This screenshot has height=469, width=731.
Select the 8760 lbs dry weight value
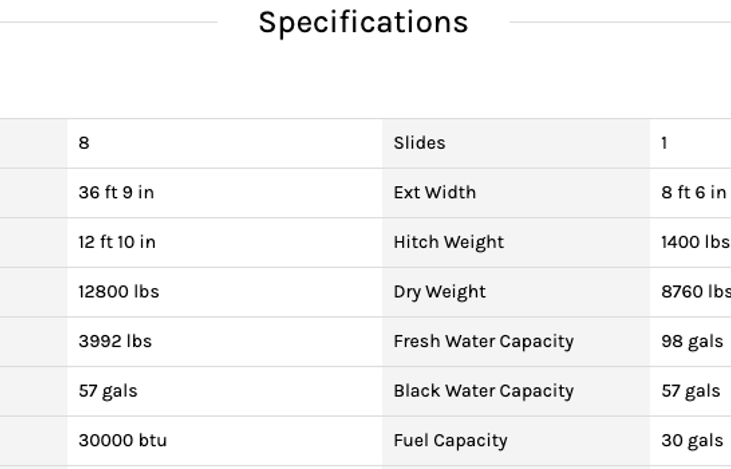coord(695,292)
